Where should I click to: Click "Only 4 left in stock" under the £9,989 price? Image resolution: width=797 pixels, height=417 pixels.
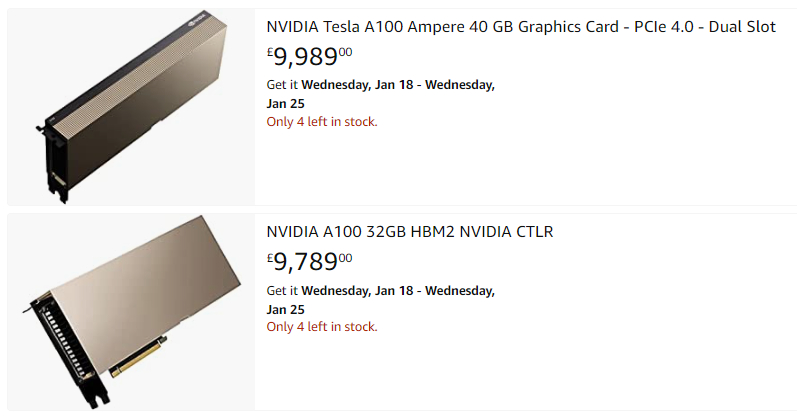pos(322,122)
